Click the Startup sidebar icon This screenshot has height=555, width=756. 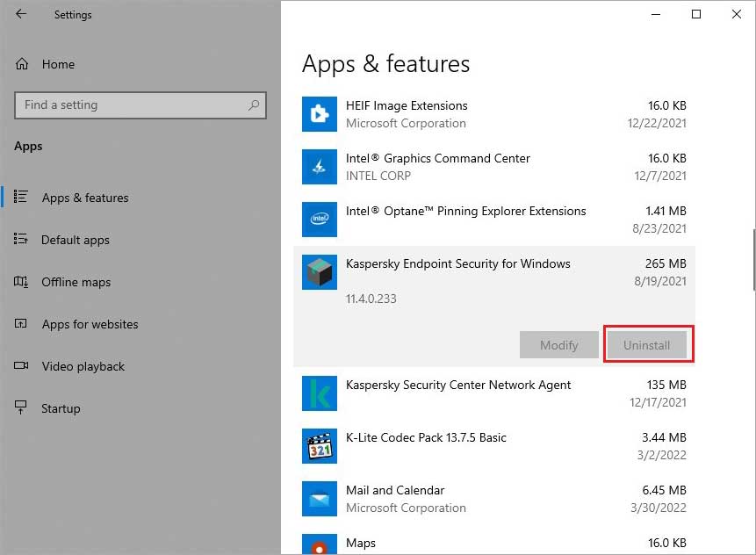coord(21,407)
